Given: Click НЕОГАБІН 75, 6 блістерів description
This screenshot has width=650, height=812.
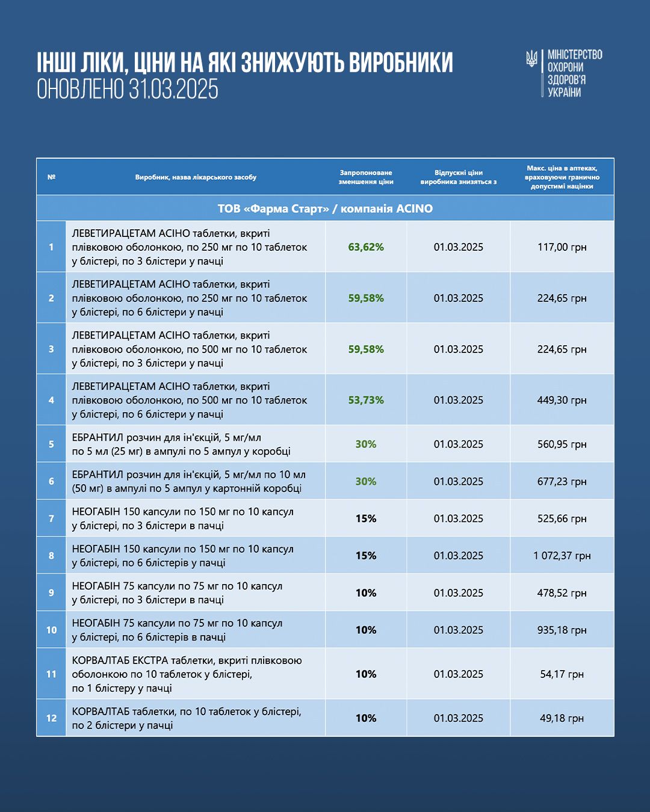Looking at the screenshot, I should (x=177, y=630).
